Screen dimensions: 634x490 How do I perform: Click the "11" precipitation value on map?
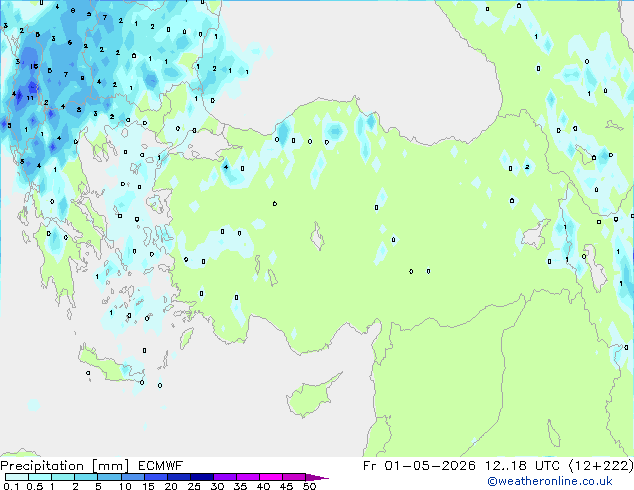pyautogui.click(x=30, y=98)
